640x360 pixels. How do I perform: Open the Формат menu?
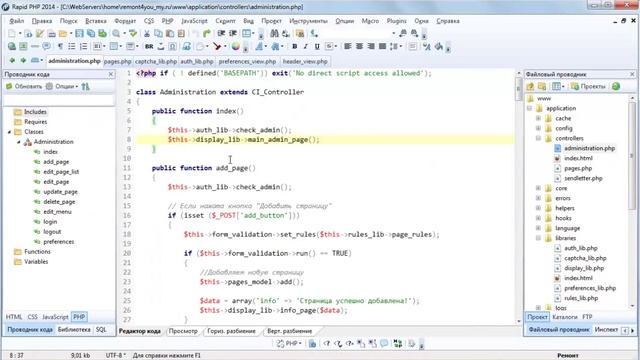coord(125,21)
